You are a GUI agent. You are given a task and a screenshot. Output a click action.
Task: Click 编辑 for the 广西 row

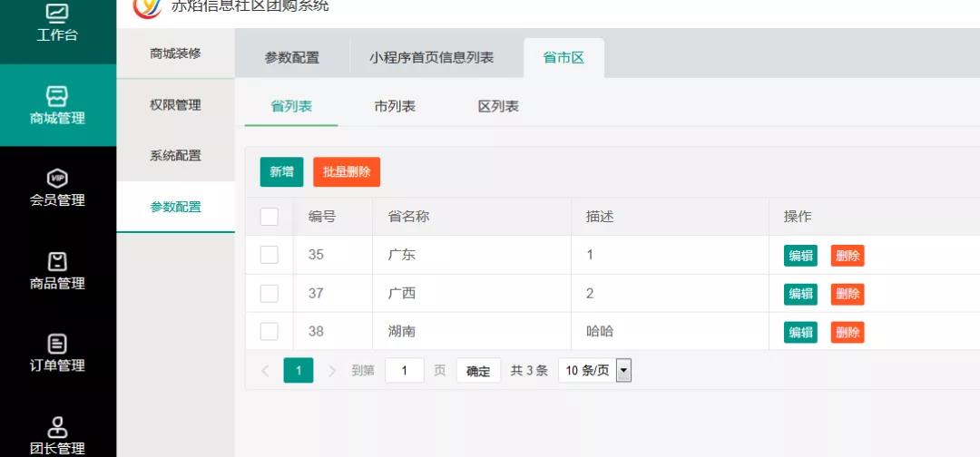pyautogui.click(x=800, y=294)
